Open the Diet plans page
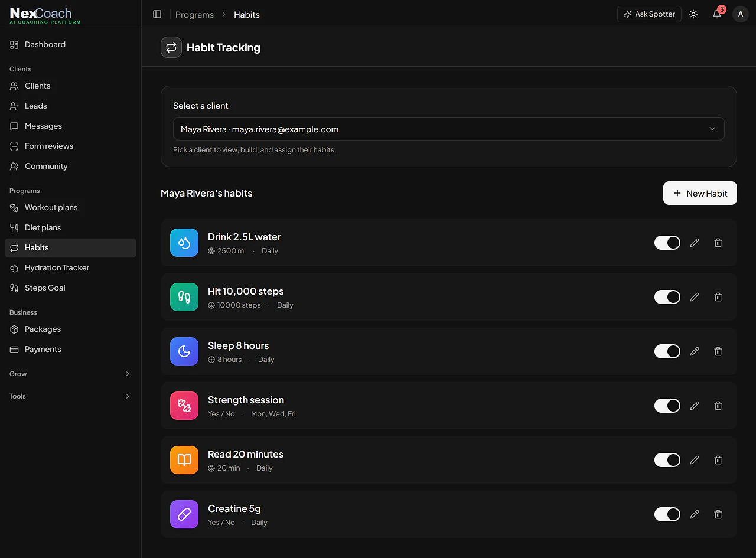This screenshot has height=558, width=756. [70, 227]
